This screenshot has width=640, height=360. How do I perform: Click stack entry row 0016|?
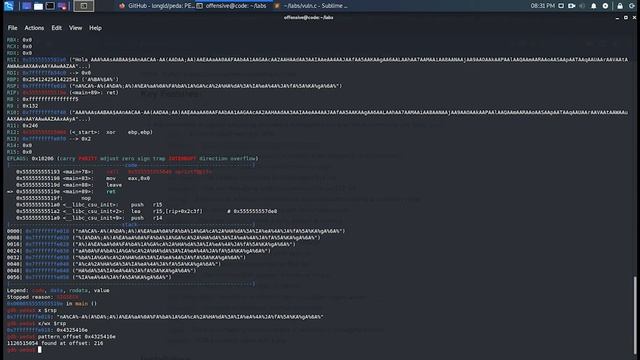(151, 244)
